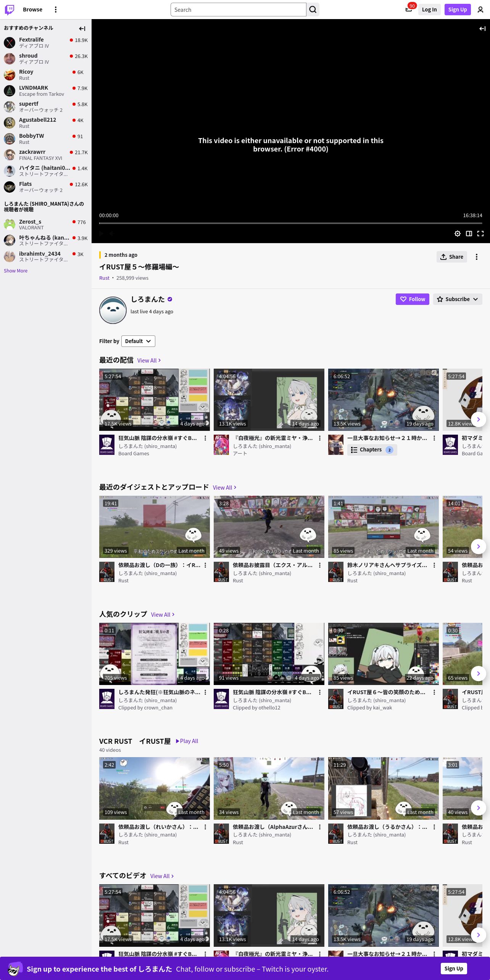490x980 pixels.
Task: Open options for イRUST屋６ clip
Action: coord(434,692)
